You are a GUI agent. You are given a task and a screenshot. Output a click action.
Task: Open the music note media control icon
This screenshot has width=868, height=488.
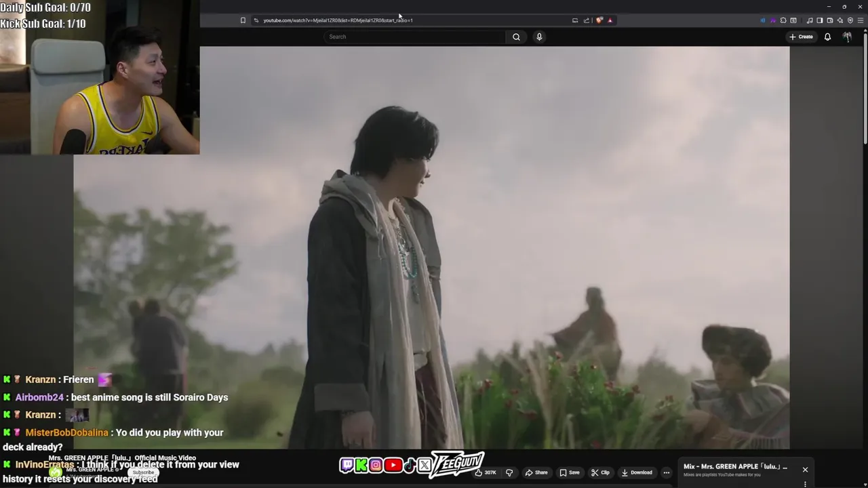[810, 20]
